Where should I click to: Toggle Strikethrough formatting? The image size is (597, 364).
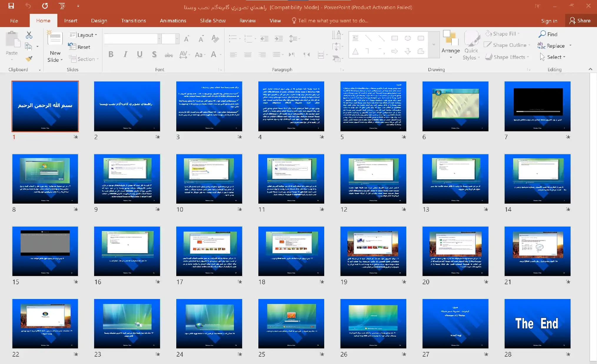pos(169,55)
